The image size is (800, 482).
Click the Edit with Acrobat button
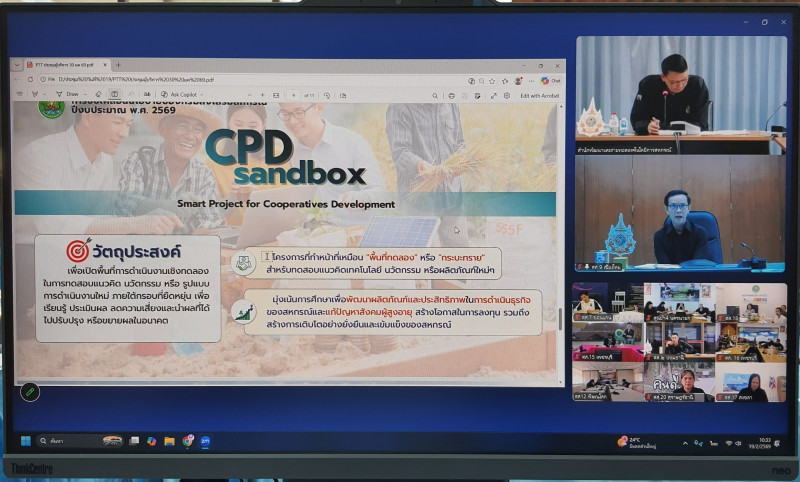540,95
